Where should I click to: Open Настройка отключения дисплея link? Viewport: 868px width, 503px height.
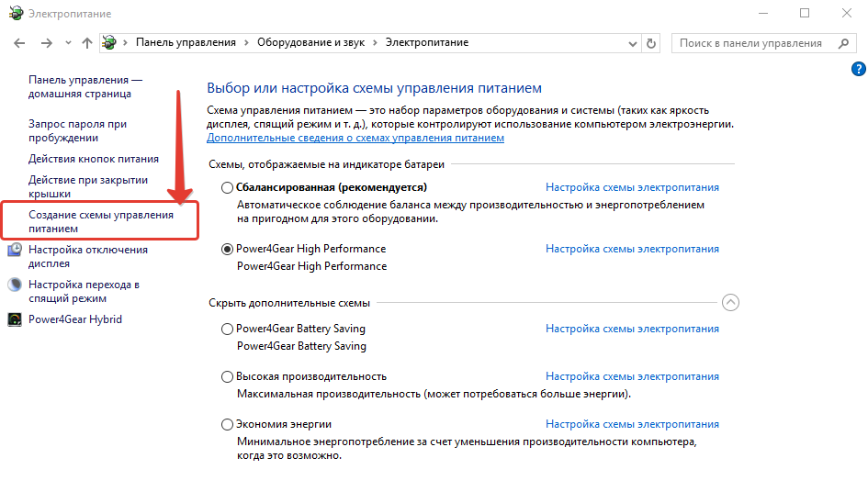pyautogui.click(x=88, y=256)
